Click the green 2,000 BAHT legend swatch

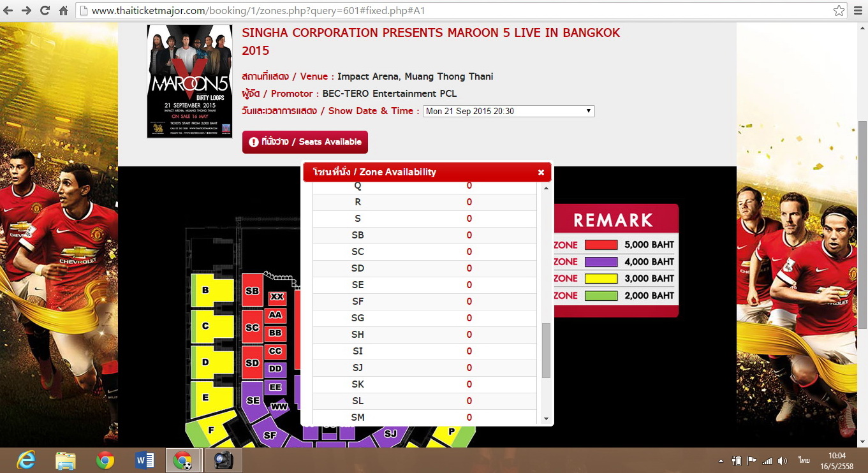[x=601, y=296]
